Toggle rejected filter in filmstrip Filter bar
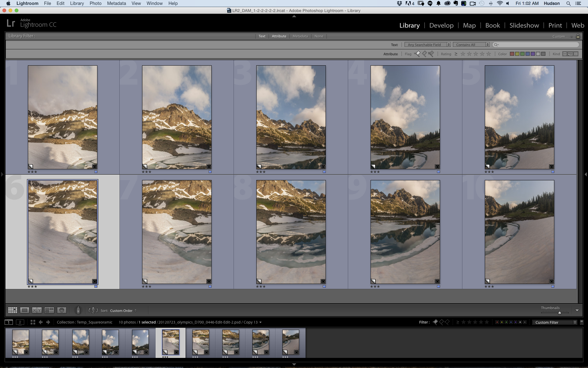This screenshot has height=368, width=588. [x=447, y=322]
